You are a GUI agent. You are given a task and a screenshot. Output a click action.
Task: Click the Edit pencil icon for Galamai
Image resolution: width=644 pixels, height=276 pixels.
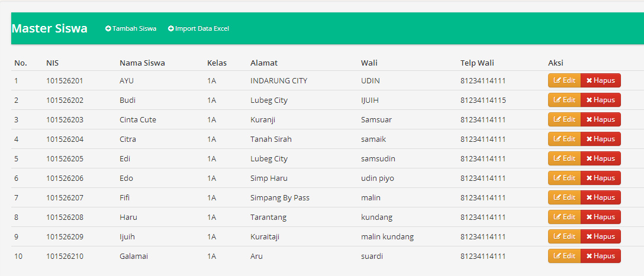pyautogui.click(x=557, y=256)
